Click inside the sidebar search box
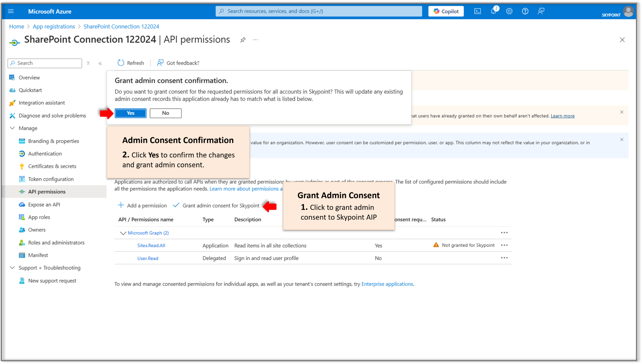This screenshot has height=364, width=642. pos(44,63)
